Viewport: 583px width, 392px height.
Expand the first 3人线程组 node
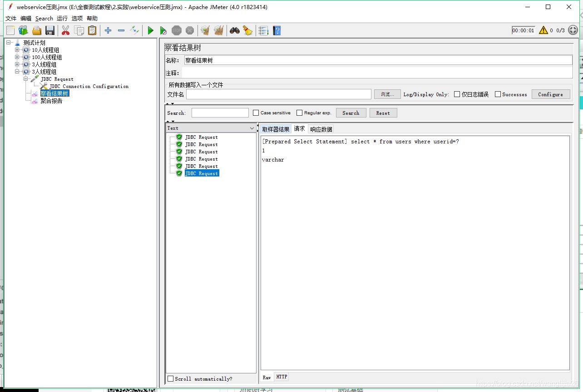[x=17, y=64]
